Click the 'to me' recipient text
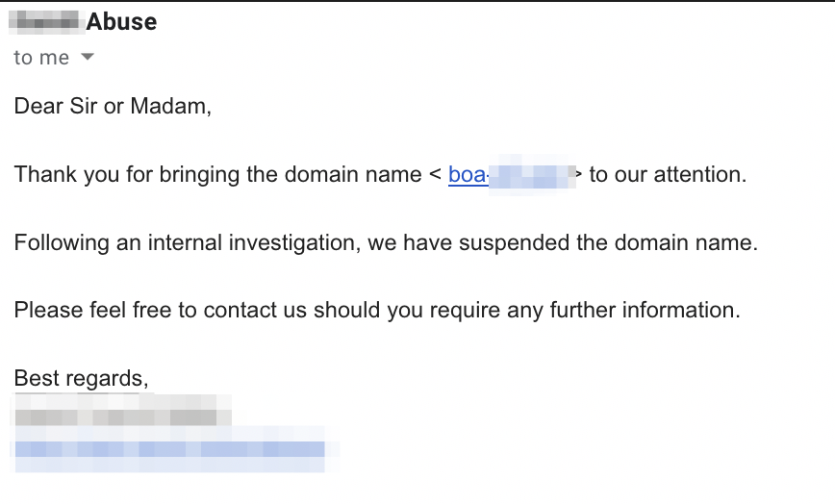Viewport: 835px width, 504px height. 41,58
